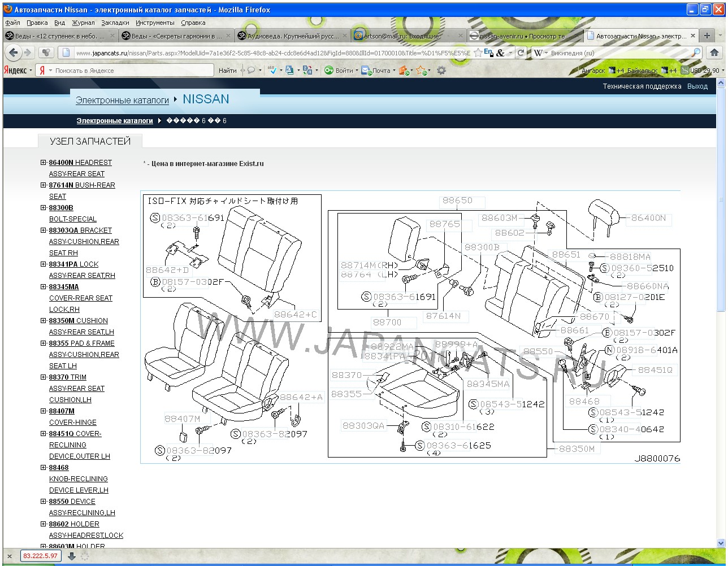Click into the Wikipedia search field
This screenshot has width=728, height=566.
coord(616,53)
